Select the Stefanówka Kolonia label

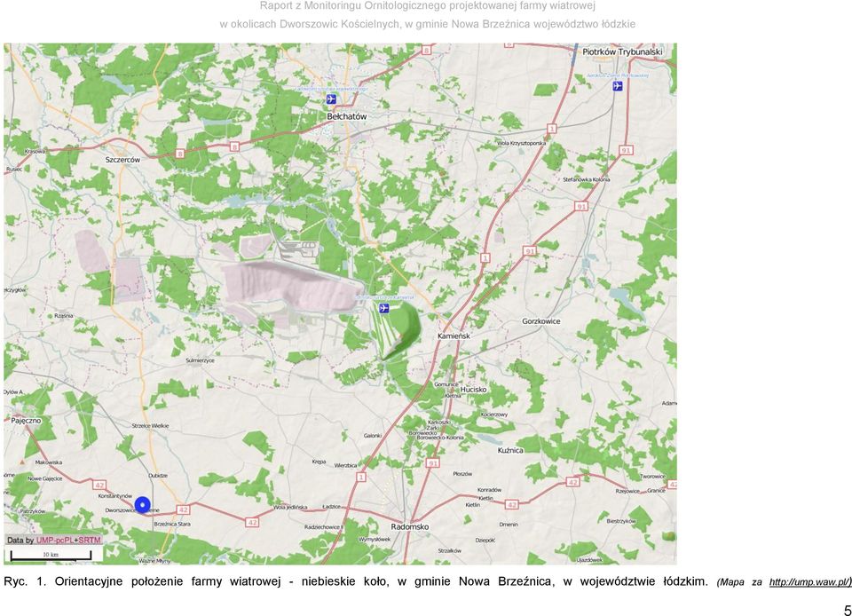coord(587,179)
